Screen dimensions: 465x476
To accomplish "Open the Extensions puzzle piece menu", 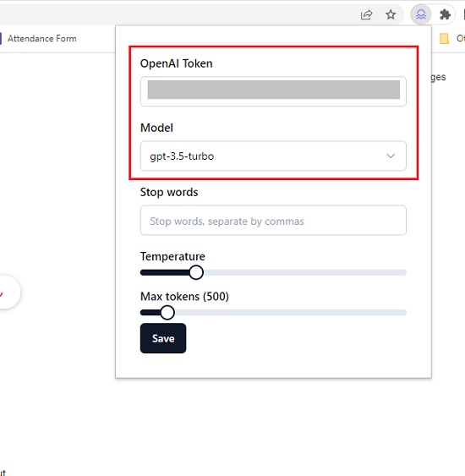I will pos(445,14).
